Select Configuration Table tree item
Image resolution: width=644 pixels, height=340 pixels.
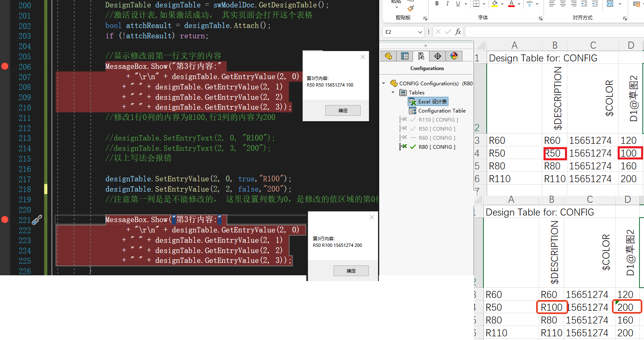coord(437,110)
